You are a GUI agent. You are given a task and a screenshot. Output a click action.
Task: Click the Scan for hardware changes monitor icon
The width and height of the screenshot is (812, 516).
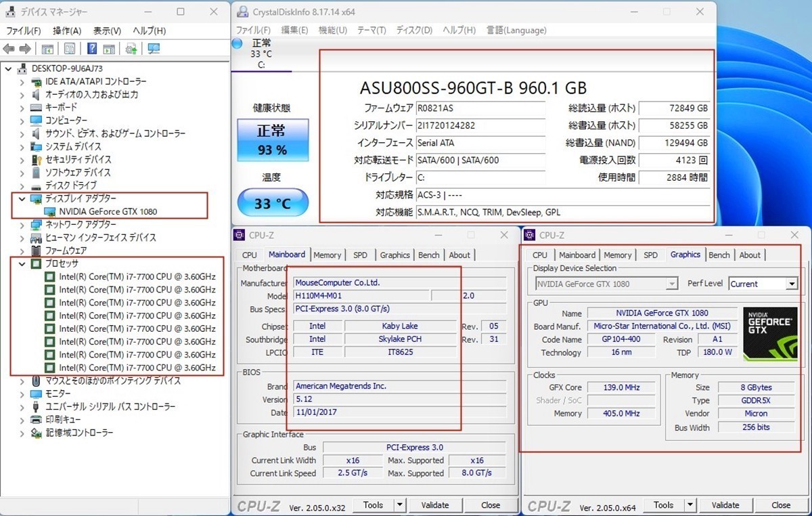(x=154, y=49)
